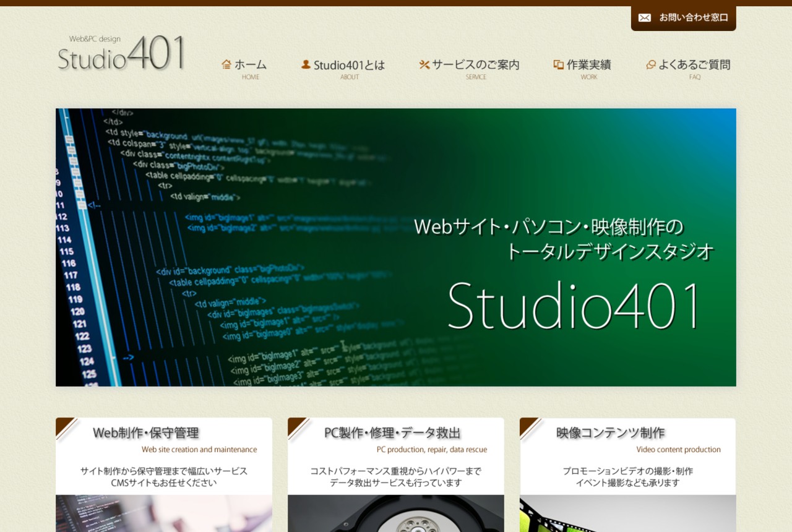792x532 pixels.
Task: Click the envelope icon in contact button
Action: pyautogui.click(x=645, y=18)
